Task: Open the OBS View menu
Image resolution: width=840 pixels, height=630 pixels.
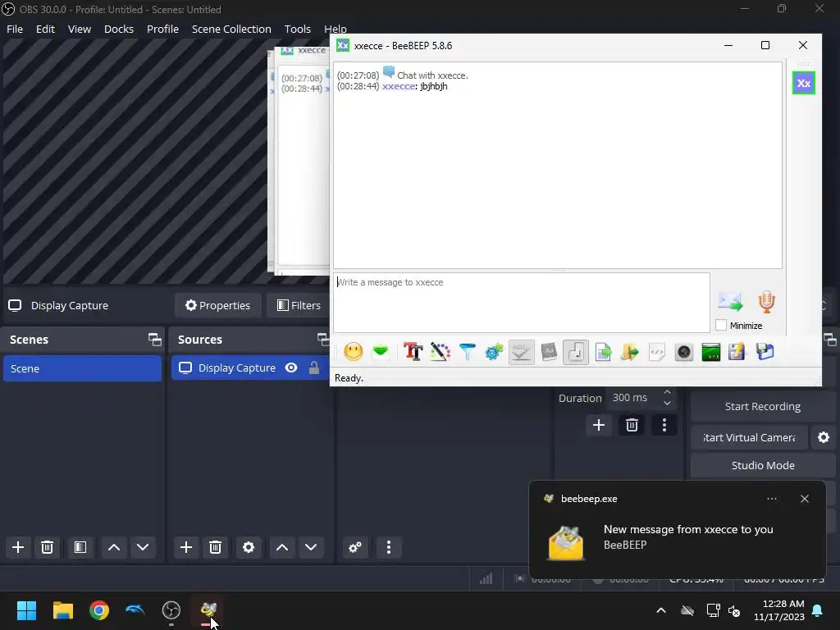Action: point(80,29)
